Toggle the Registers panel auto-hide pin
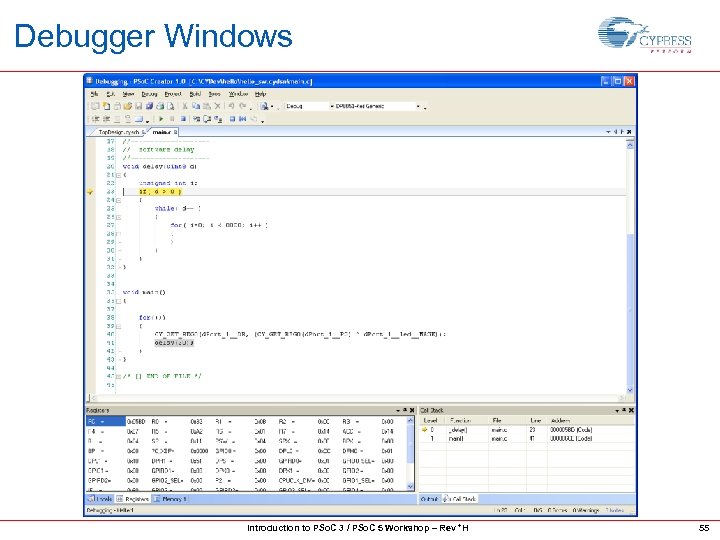The height and width of the screenshot is (540, 720). coord(405,410)
